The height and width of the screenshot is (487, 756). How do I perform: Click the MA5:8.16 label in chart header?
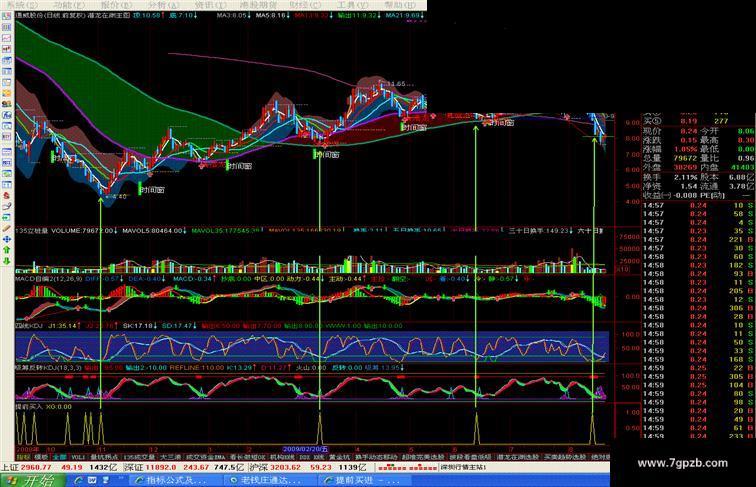tap(273, 15)
